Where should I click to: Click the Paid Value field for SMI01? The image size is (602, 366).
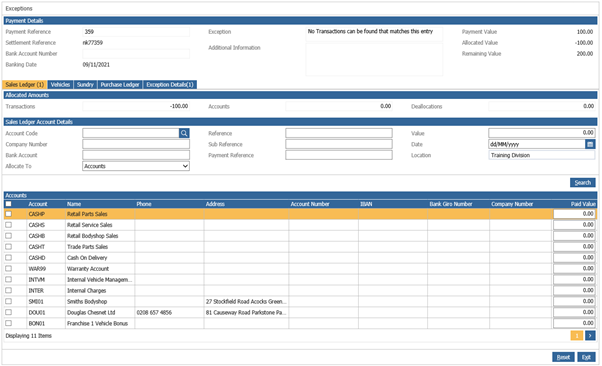pyautogui.click(x=574, y=301)
